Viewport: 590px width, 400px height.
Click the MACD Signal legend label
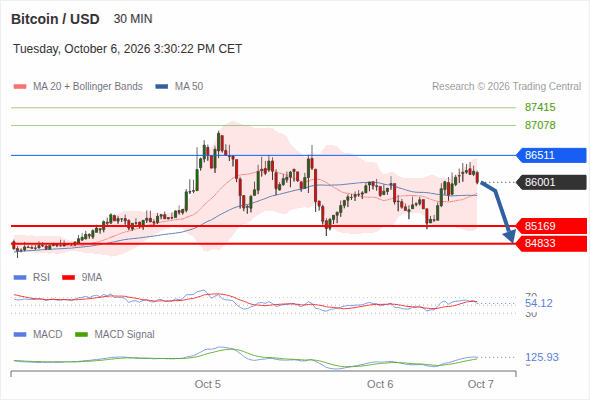(x=125, y=335)
